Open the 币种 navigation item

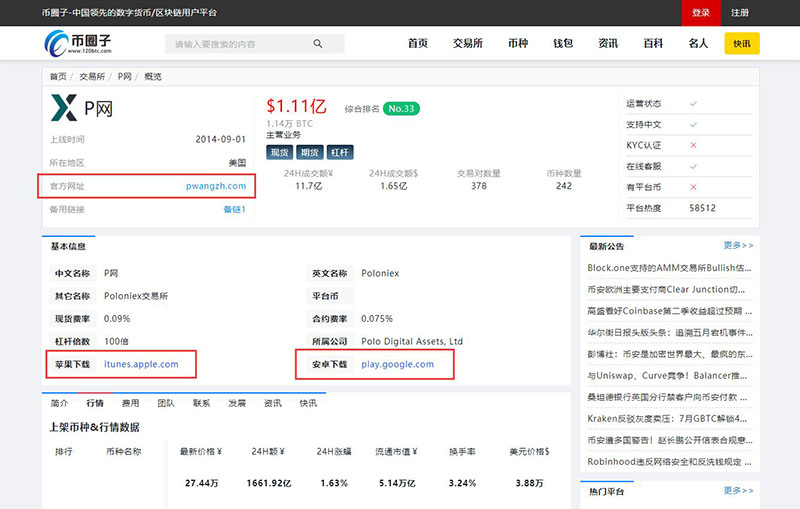point(518,43)
